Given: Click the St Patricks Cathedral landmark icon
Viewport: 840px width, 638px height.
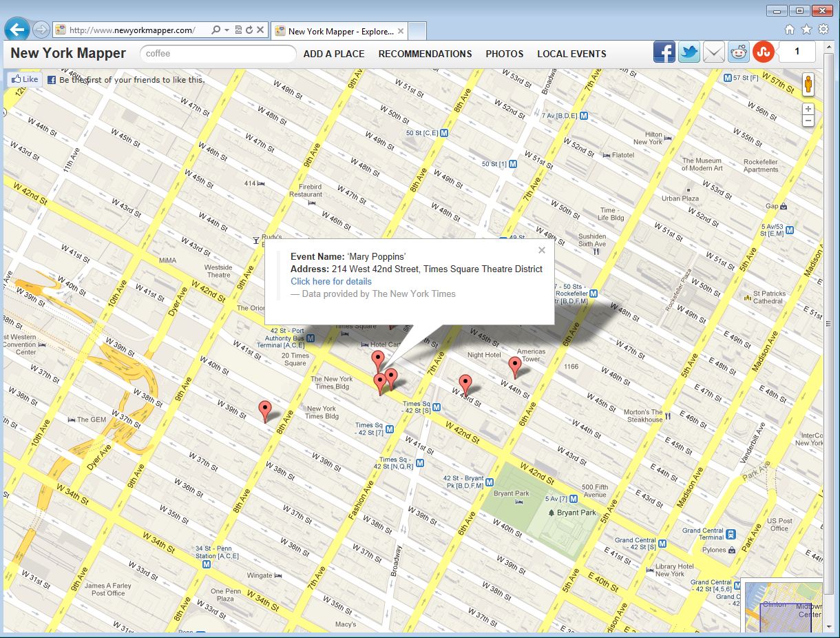Looking at the screenshot, I should pos(747,297).
